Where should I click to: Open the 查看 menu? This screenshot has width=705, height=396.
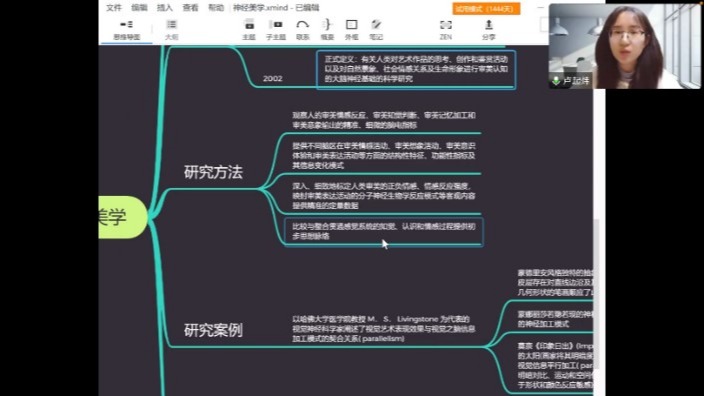tap(190, 8)
